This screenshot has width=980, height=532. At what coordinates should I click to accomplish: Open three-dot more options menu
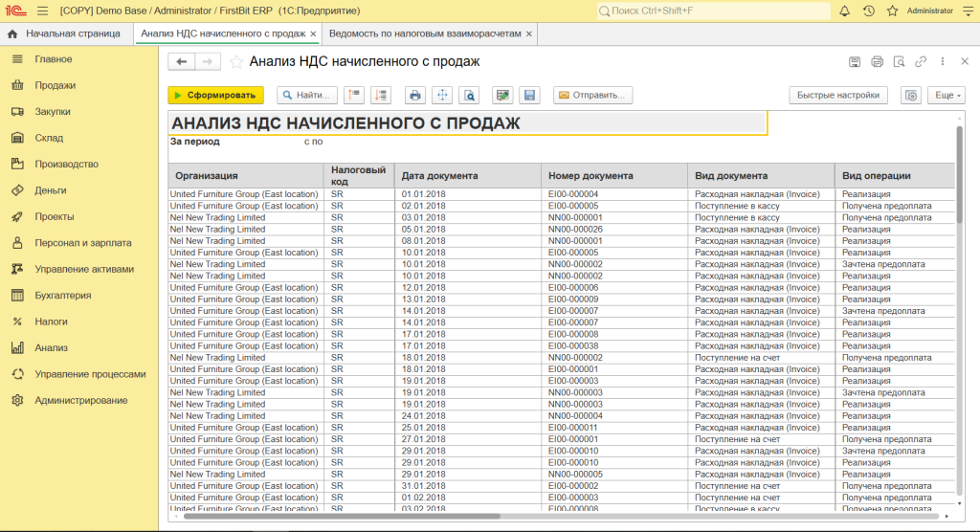coord(943,61)
